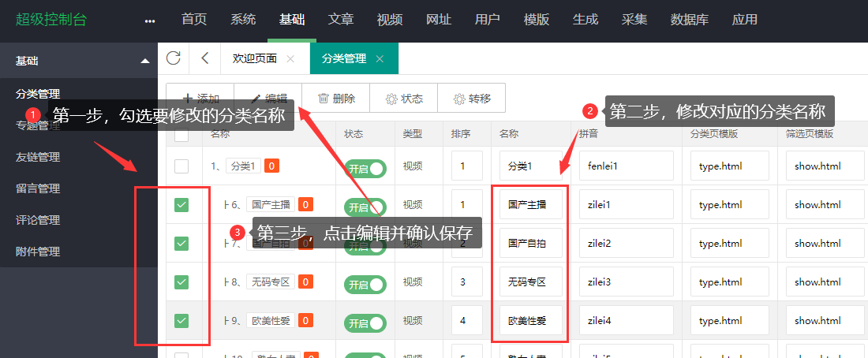Screen dimensions: 868x358
Task: Click type.html field in zilei2 row
Action: 730,244
